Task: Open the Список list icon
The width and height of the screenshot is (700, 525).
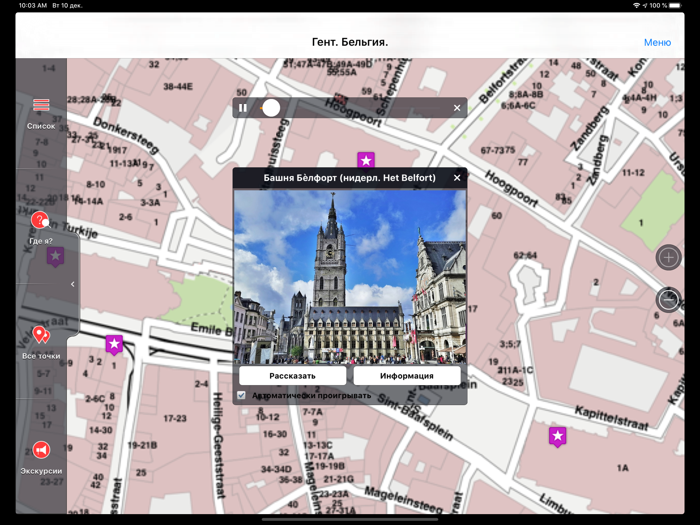Action: (x=41, y=105)
